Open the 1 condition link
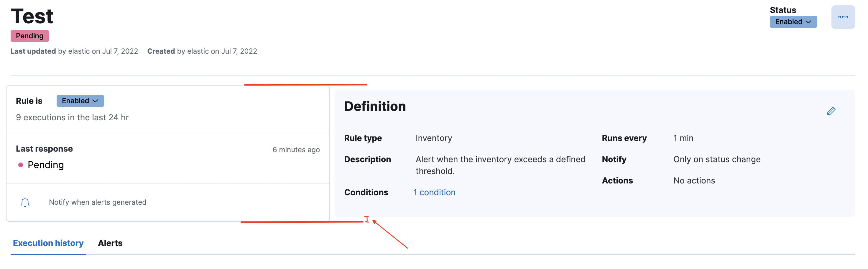 [x=434, y=192]
